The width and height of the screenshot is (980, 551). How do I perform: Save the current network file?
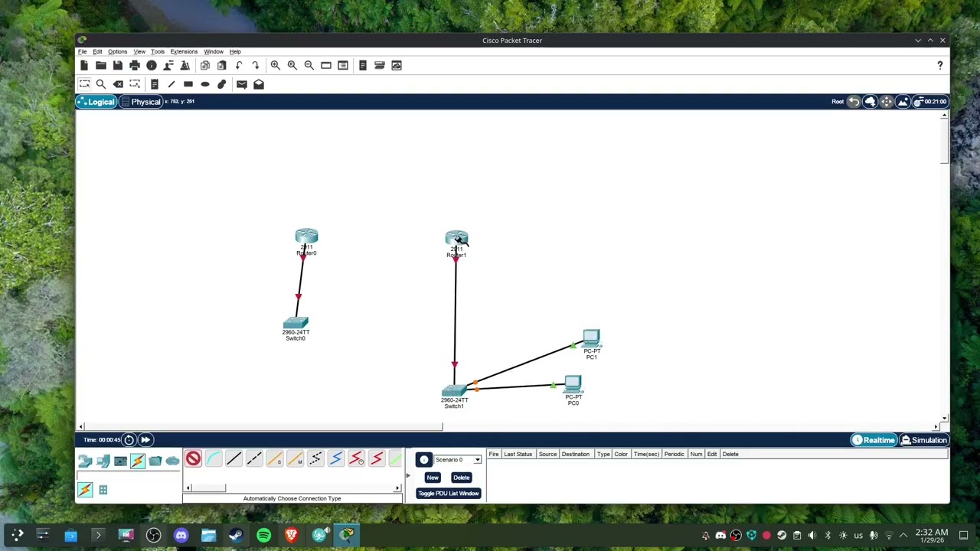tap(118, 66)
